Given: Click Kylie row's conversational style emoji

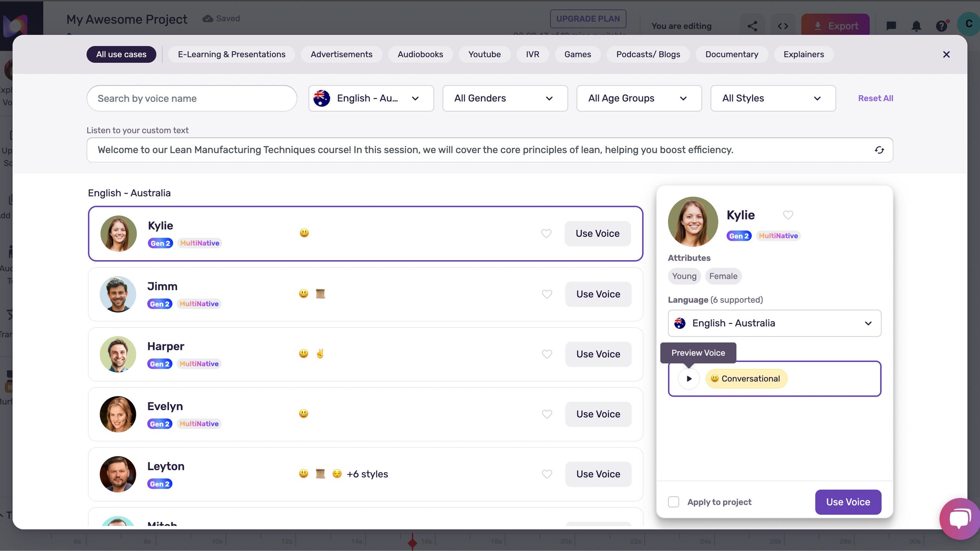Looking at the screenshot, I should (x=304, y=233).
